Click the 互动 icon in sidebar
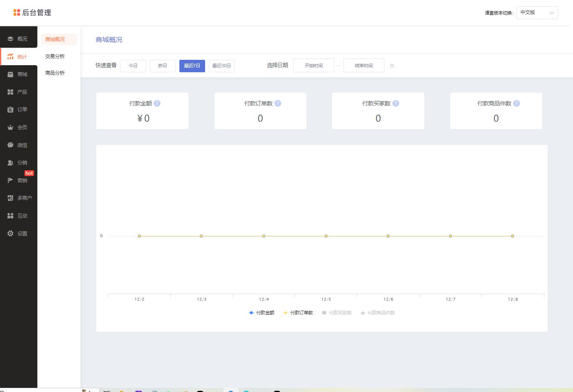Viewport: 573px width, 392px height. [10, 216]
